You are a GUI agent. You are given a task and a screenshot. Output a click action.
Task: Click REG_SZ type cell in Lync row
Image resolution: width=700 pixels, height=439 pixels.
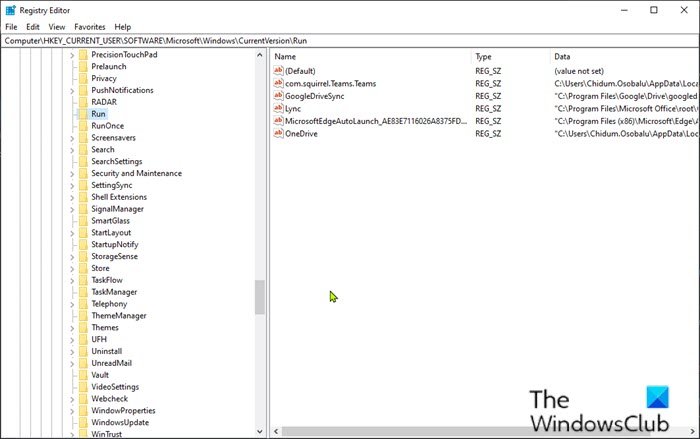pos(488,109)
